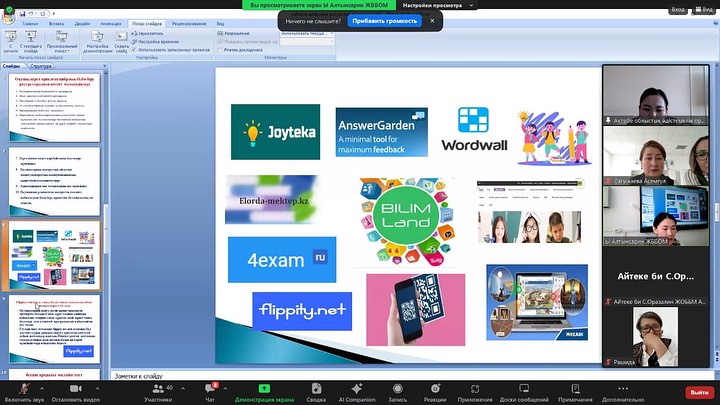This screenshot has height=405, width=720.
Task: Click the Redo icon in quick access toolbar
Action: [42, 14]
